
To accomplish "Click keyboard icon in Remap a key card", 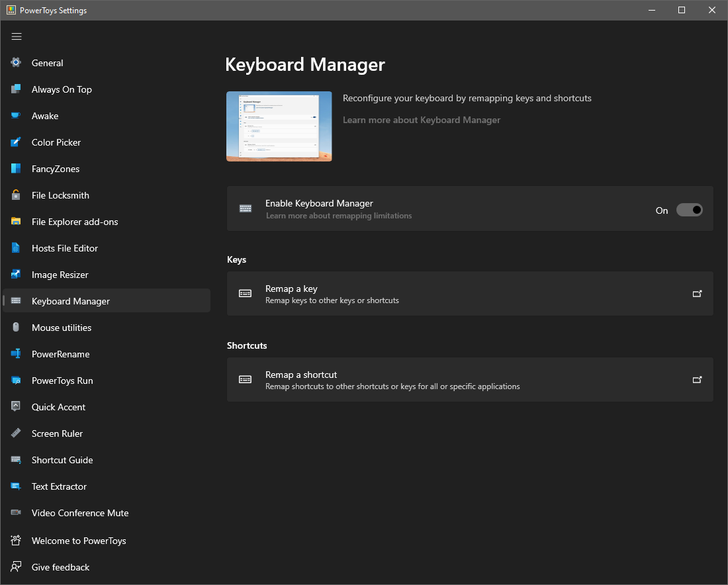I will pos(245,293).
